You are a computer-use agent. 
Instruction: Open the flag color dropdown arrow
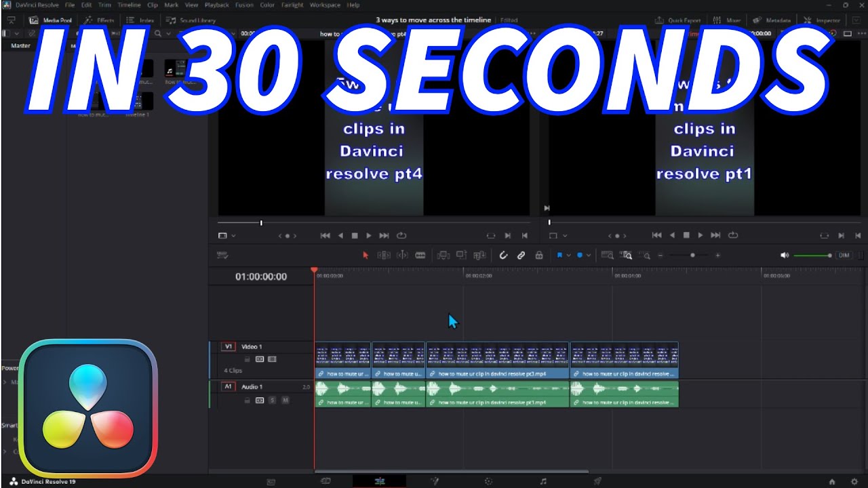click(568, 256)
